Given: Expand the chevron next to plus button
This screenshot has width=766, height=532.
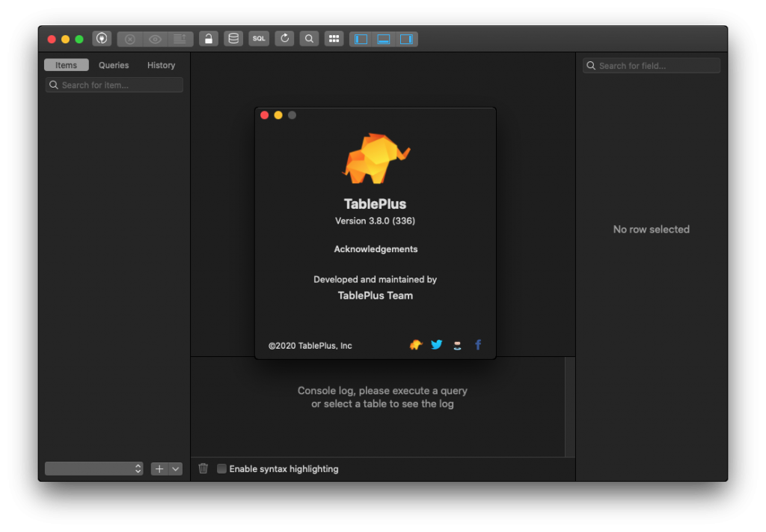Looking at the screenshot, I should [x=175, y=469].
